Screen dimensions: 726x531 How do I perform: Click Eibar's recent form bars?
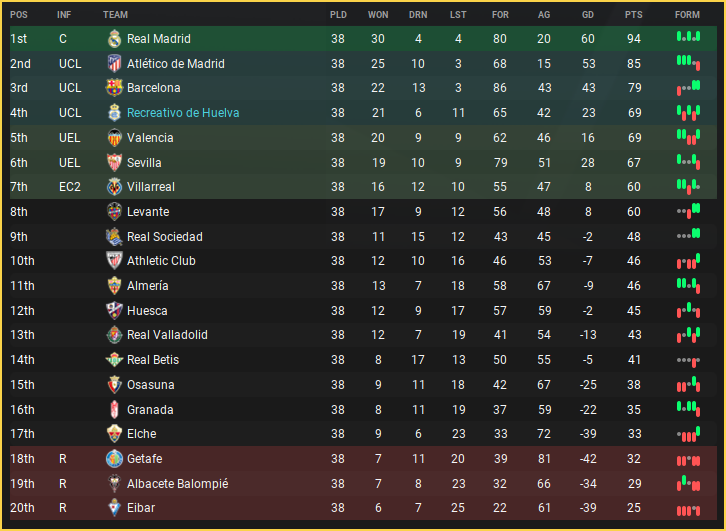[x=687, y=509]
